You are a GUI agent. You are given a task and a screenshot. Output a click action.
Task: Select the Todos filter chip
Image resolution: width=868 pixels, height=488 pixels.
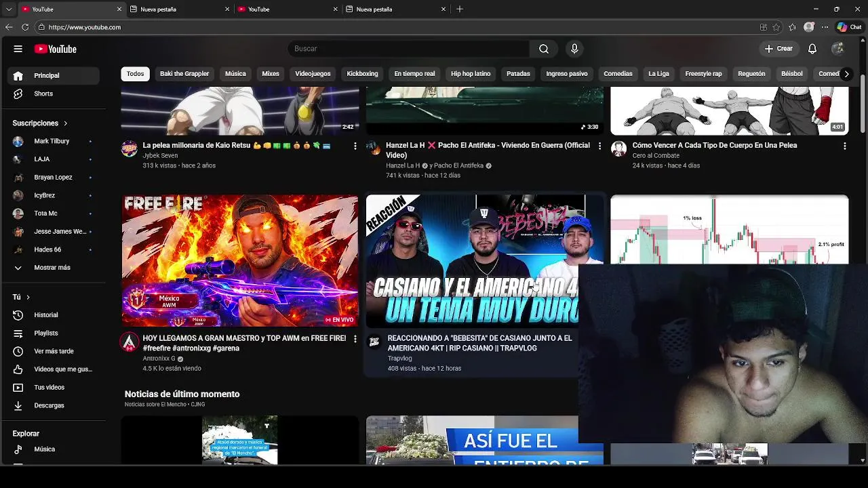click(x=135, y=74)
